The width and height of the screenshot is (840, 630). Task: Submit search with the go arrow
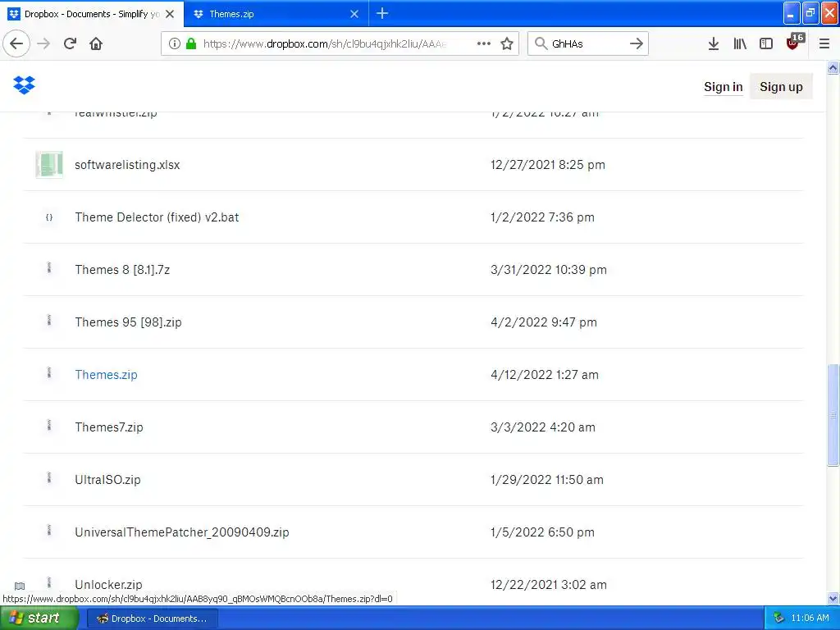coord(636,43)
